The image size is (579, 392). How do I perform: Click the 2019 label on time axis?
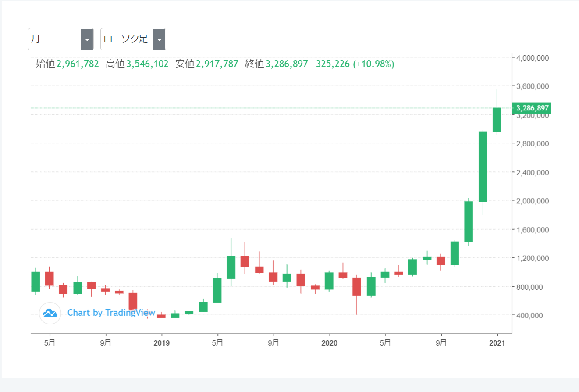[x=161, y=343]
